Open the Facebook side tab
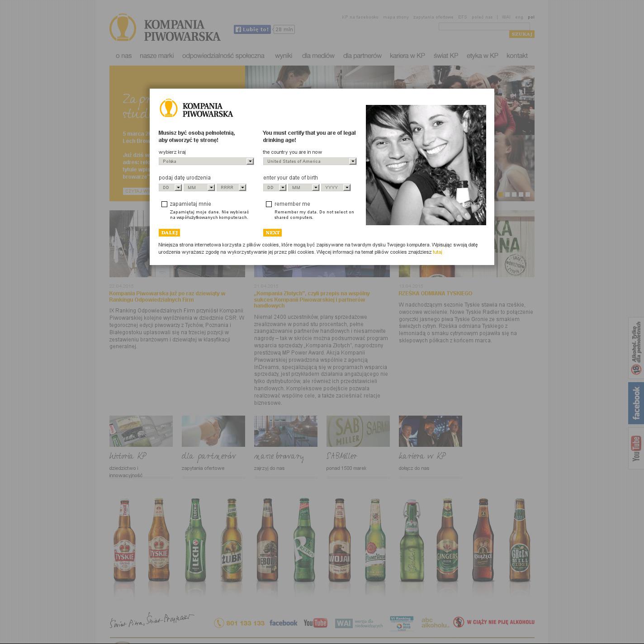This screenshot has width=644, height=644. (636, 403)
